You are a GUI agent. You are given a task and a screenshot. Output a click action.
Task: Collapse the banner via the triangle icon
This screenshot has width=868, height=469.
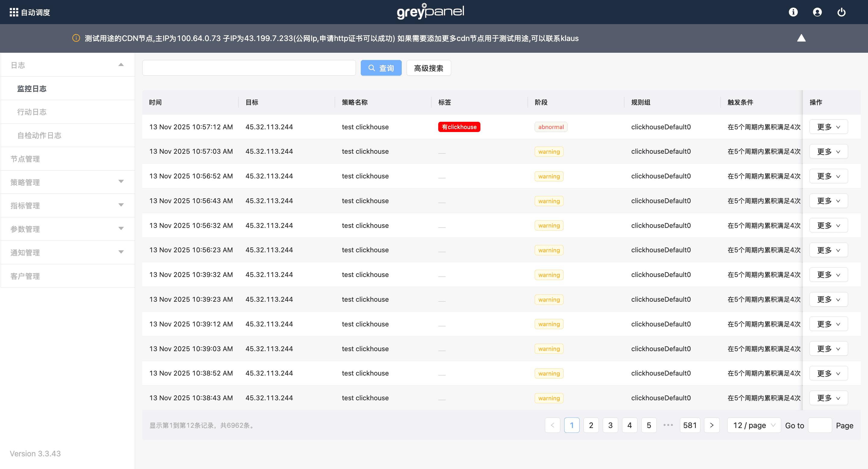801,38
